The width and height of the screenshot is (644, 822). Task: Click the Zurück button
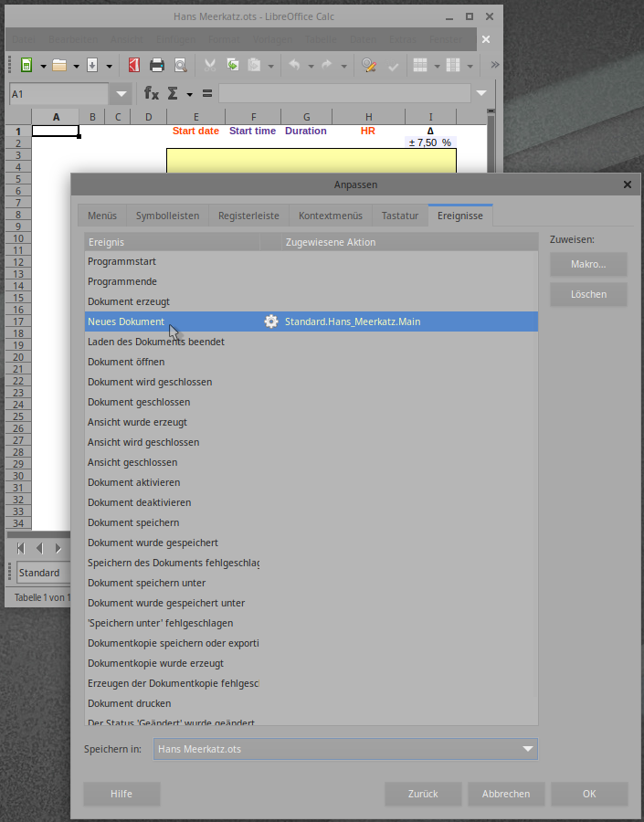423,794
